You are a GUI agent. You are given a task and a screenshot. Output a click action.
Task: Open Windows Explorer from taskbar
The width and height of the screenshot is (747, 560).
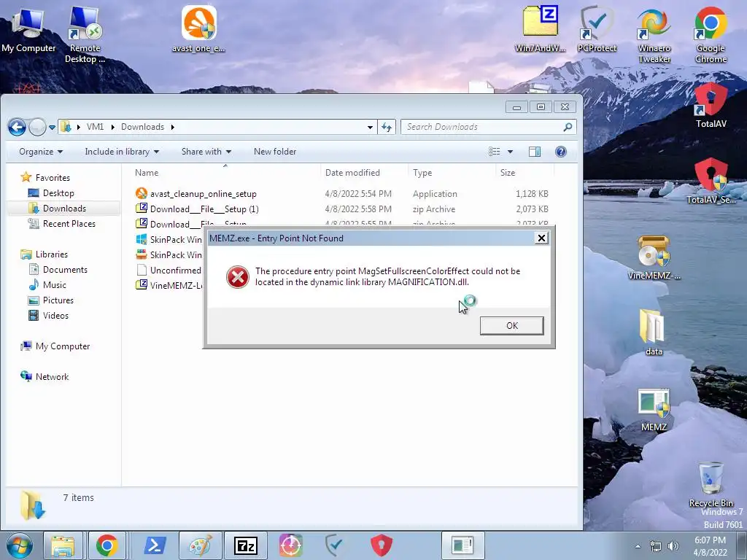point(63,545)
